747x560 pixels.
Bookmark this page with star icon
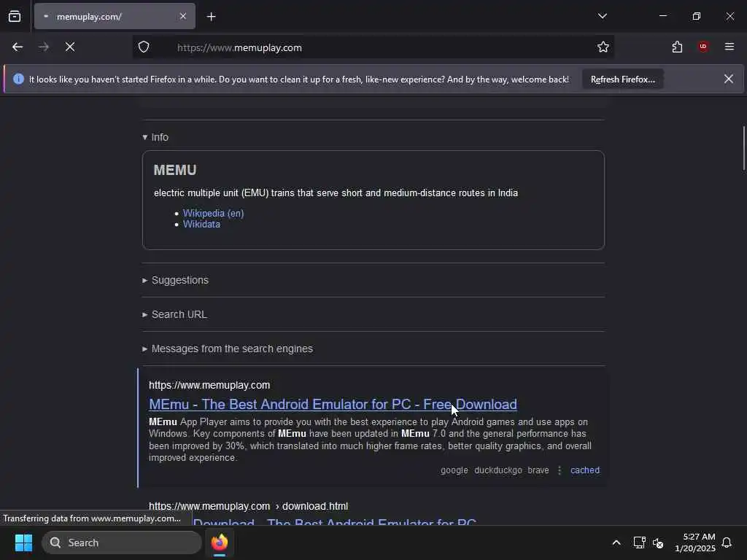[603, 47]
